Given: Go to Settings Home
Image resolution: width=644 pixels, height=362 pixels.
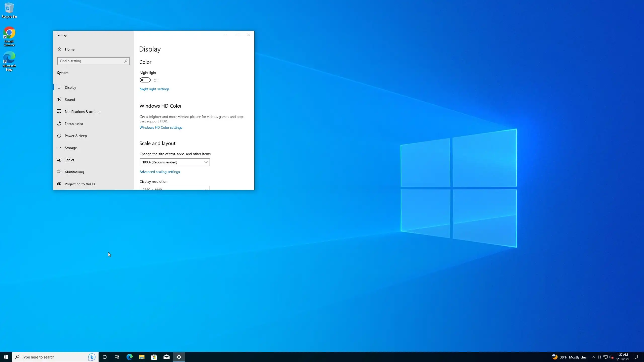Looking at the screenshot, I should 69,49.
